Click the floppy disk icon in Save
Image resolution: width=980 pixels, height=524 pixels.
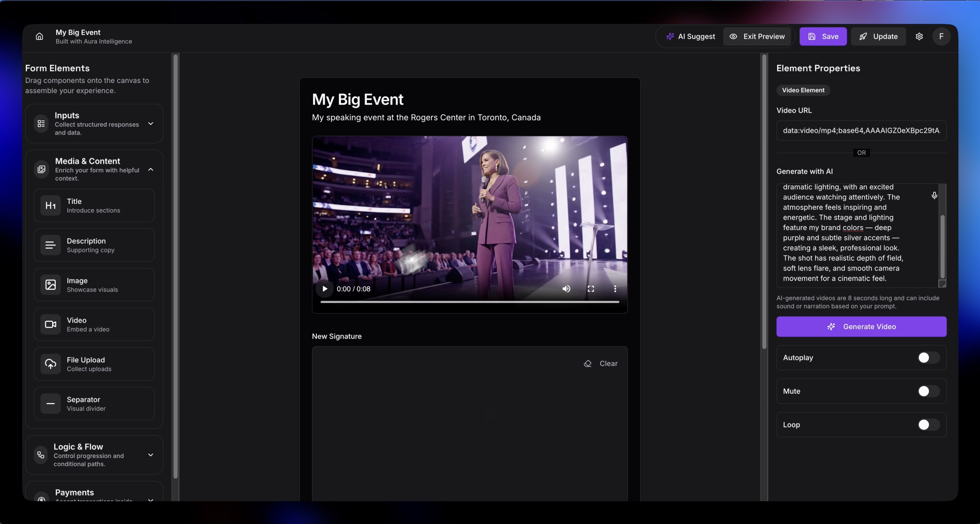811,36
